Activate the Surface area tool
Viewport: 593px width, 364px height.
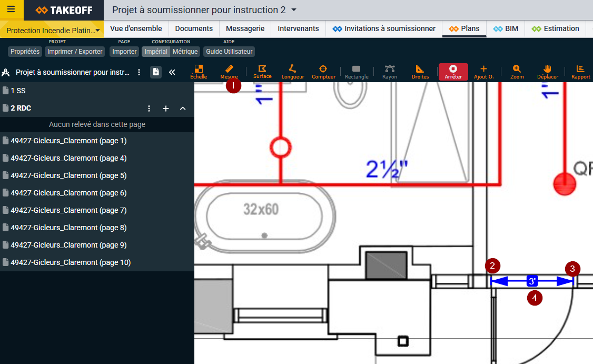(x=262, y=72)
